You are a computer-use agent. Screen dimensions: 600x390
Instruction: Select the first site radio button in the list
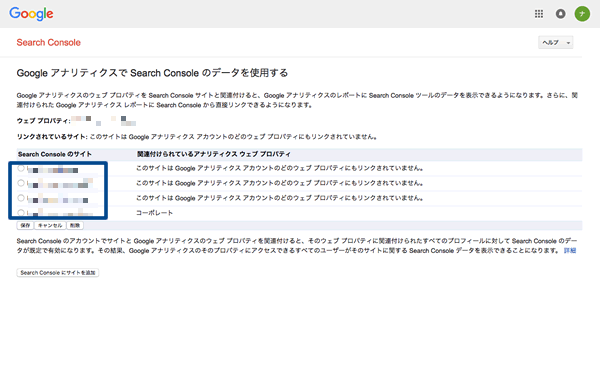coord(21,168)
